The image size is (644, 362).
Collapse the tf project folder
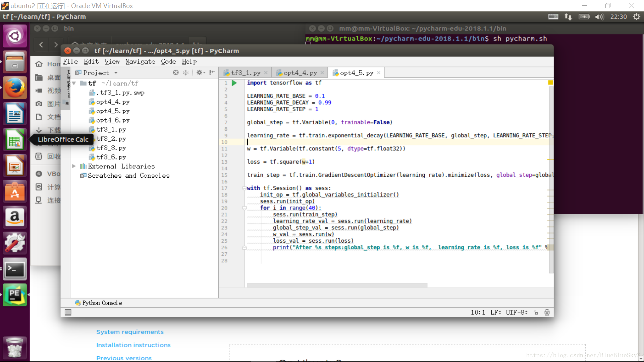point(74,83)
